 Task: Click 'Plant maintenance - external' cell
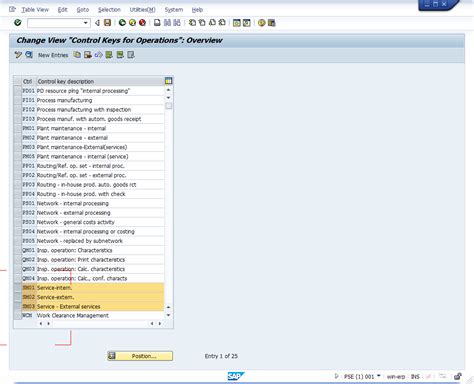point(100,138)
